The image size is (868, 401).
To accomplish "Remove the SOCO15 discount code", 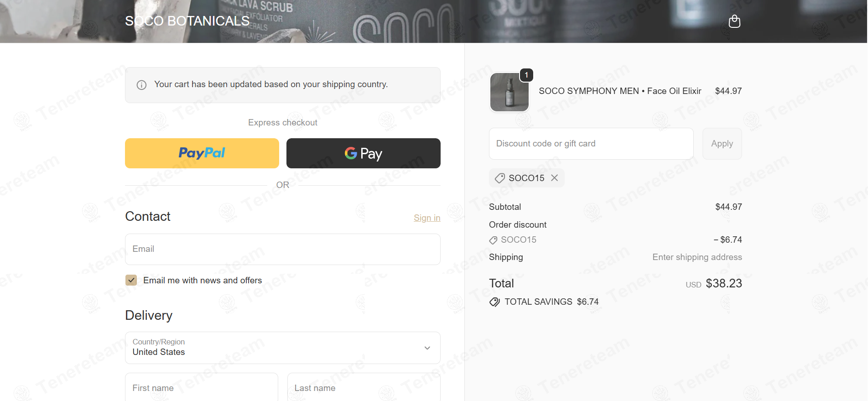I will pos(554,178).
